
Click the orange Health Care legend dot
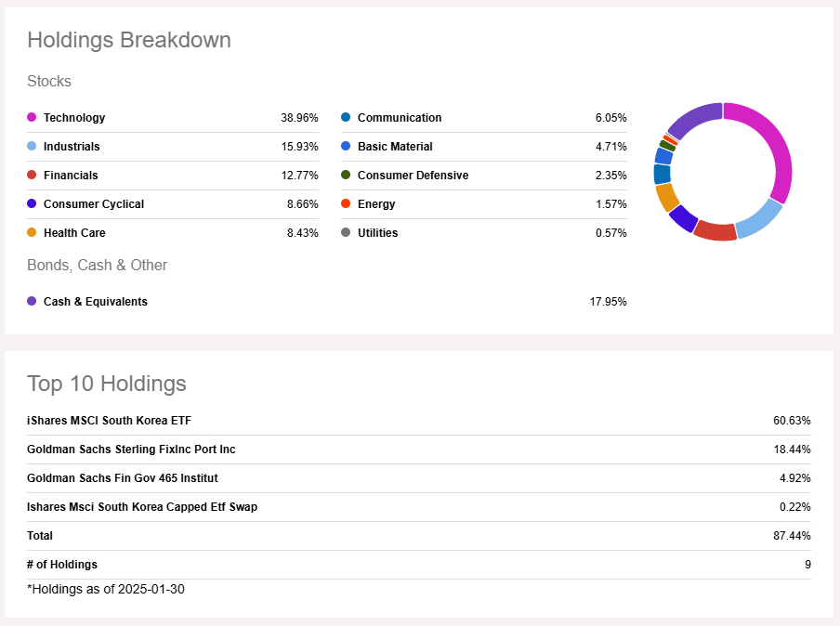pyautogui.click(x=32, y=233)
